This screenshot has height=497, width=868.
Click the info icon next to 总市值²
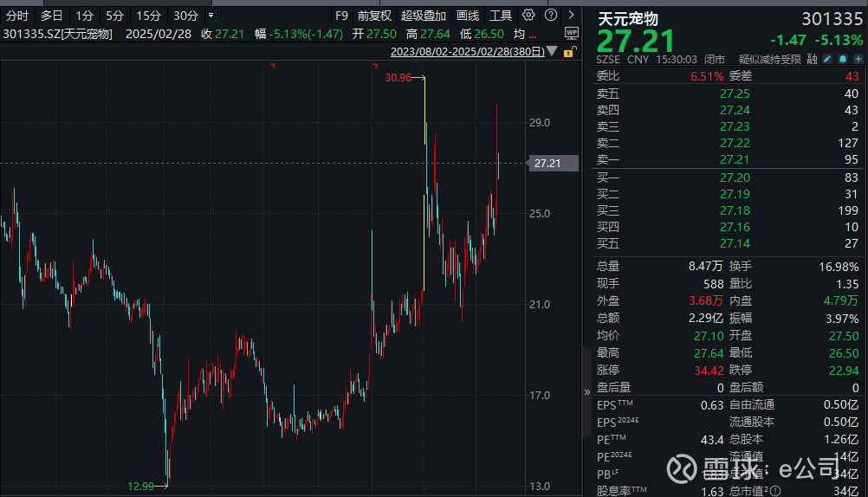click(775, 490)
